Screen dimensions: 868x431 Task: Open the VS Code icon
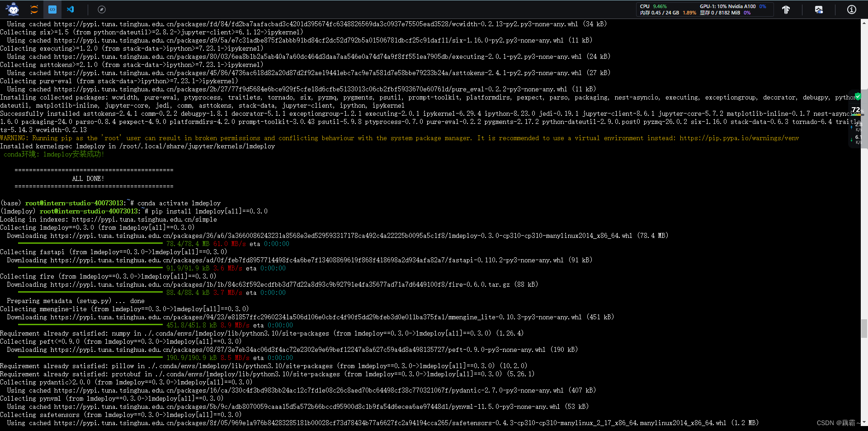[x=71, y=9]
